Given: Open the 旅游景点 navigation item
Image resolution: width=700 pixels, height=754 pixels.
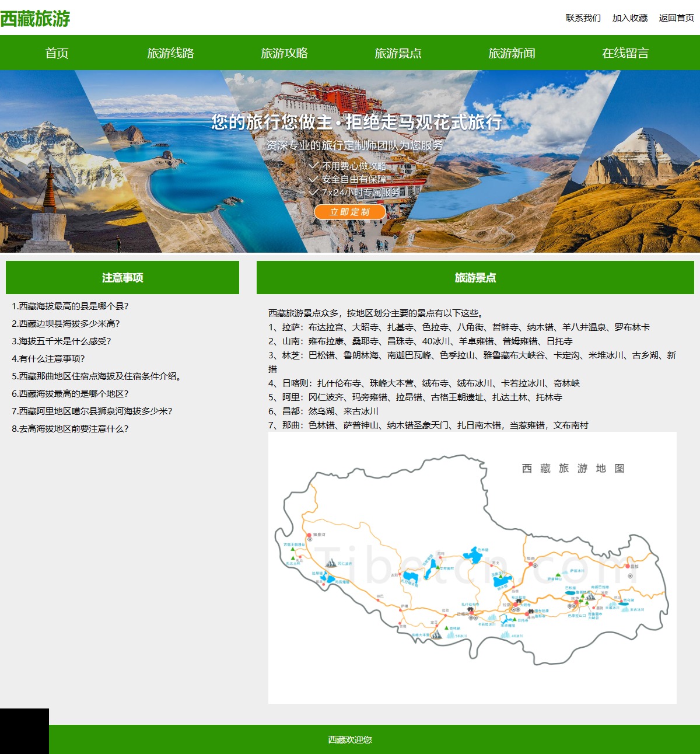Looking at the screenshot, I should tap(398, 53).
